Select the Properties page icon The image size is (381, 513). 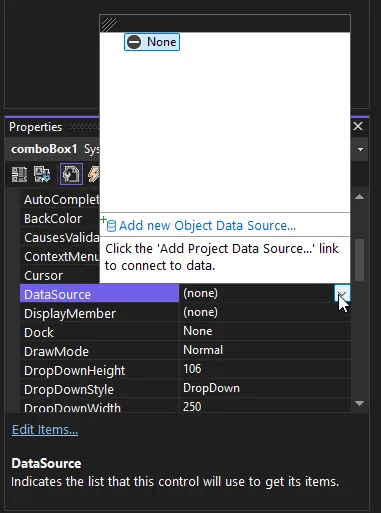tap(71, 174)
